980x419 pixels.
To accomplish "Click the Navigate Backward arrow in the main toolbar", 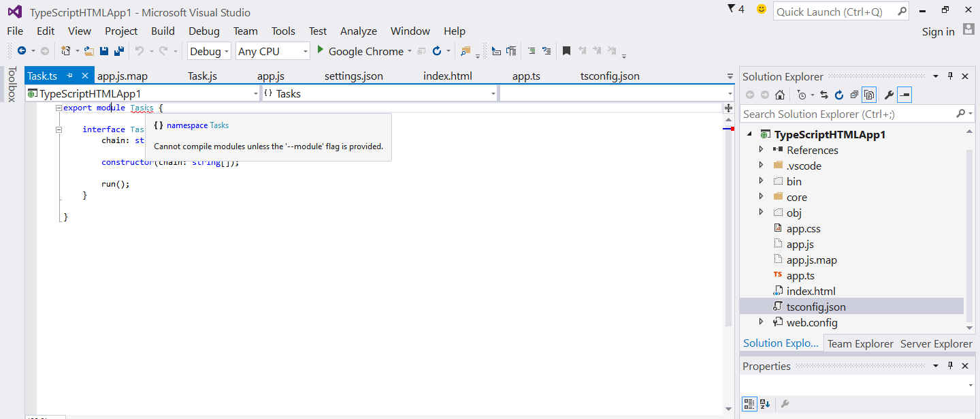I will click(22, 51).
